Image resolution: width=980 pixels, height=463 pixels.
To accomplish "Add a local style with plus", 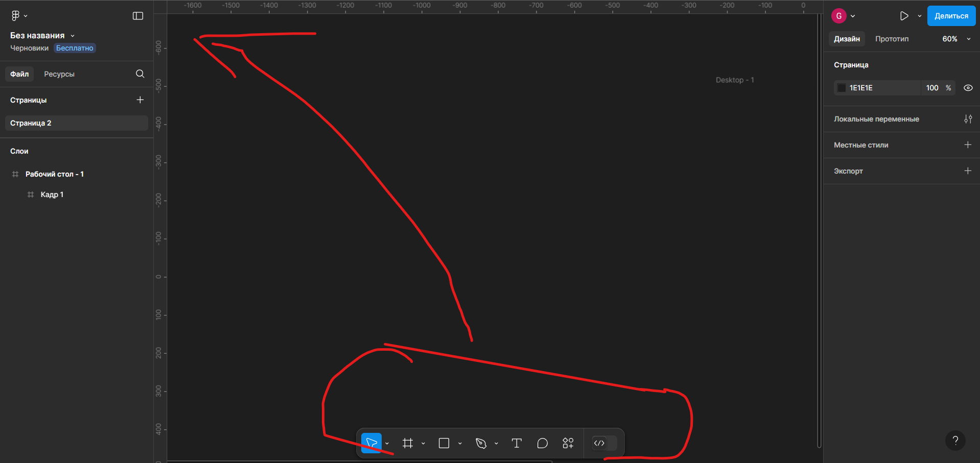I will (968, 145).
